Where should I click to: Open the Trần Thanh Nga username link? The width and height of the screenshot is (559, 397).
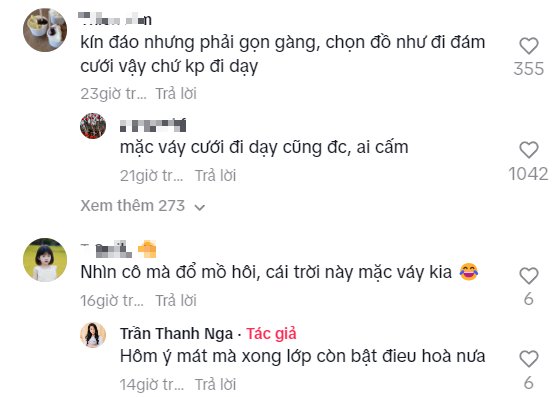(x=176, y=334)
